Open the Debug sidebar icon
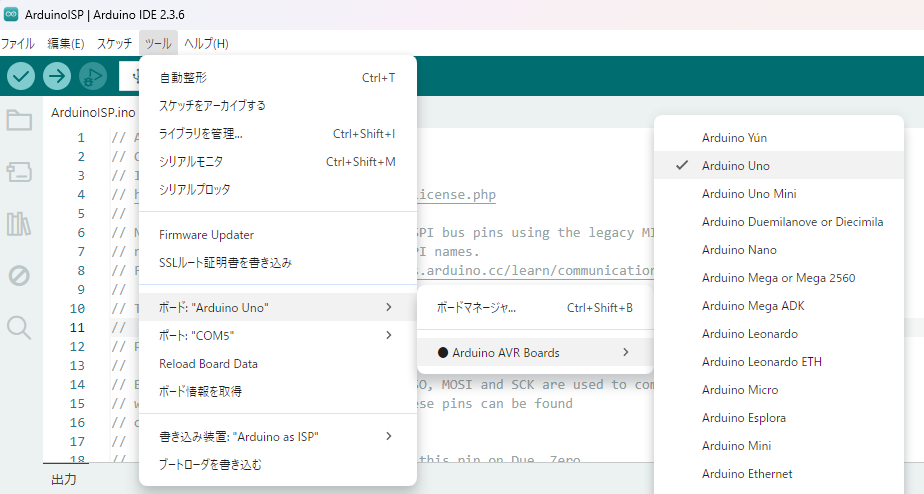Screen dimensions: 924x494 coord(19,275)
